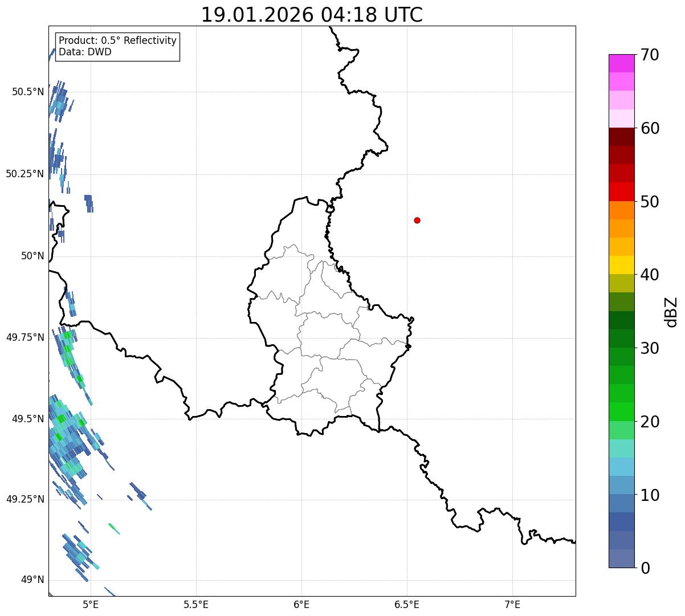Viewport: 685px width, 616px height.
Task: Click "Product: 0.5° Reflectivity" text
Action: [x=117, y=40]
